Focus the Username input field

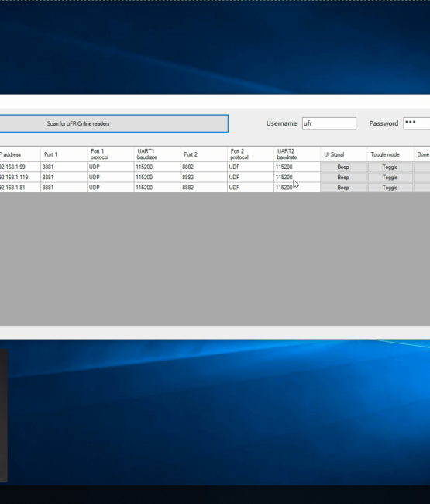point(329,123)
